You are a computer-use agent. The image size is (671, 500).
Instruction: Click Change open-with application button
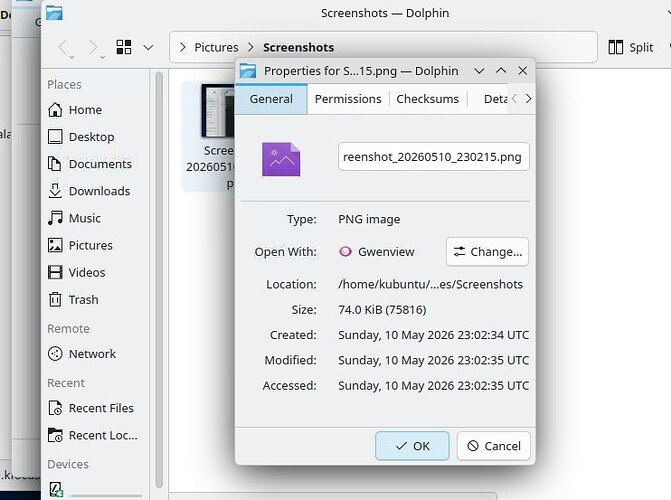click(487, 252)
